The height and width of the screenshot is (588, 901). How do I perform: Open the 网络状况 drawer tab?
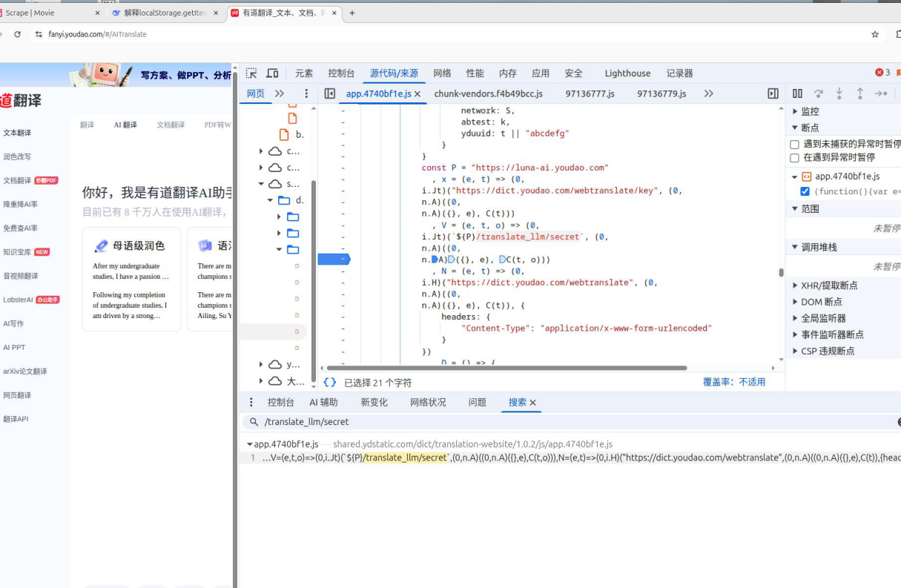[428, 403]
